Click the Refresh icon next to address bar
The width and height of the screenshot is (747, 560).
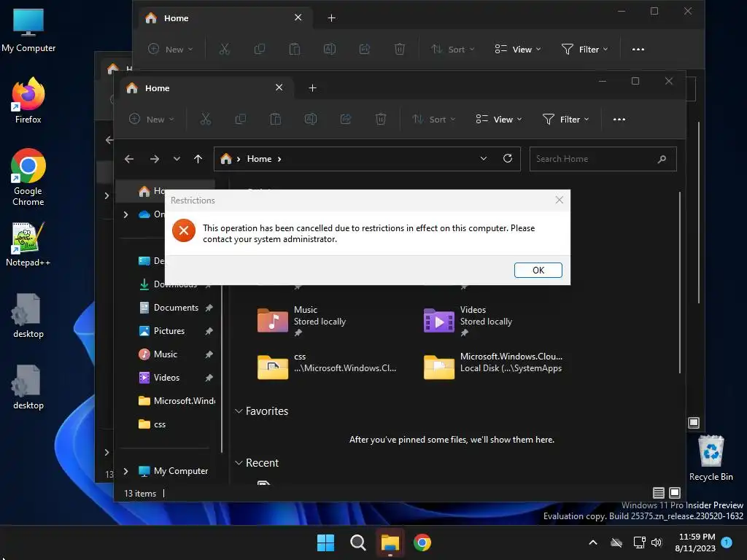508,158
